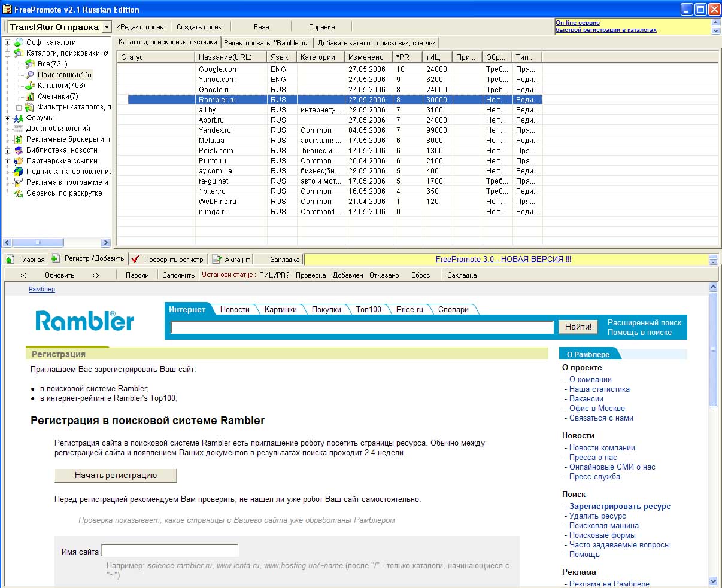Click the Поисковики(15) magnifier icon
The width and height of the screenshot is (722, 588).
point(30,75)
